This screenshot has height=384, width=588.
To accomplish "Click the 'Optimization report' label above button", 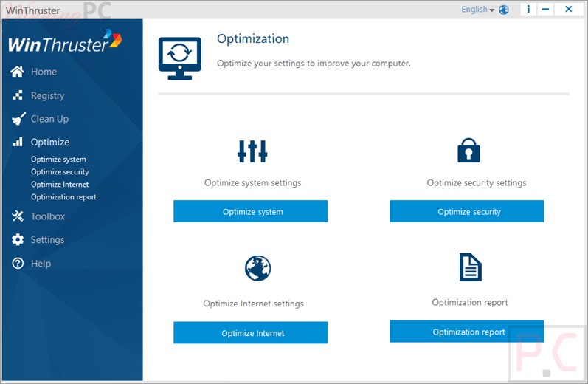I will pos(469,302).
